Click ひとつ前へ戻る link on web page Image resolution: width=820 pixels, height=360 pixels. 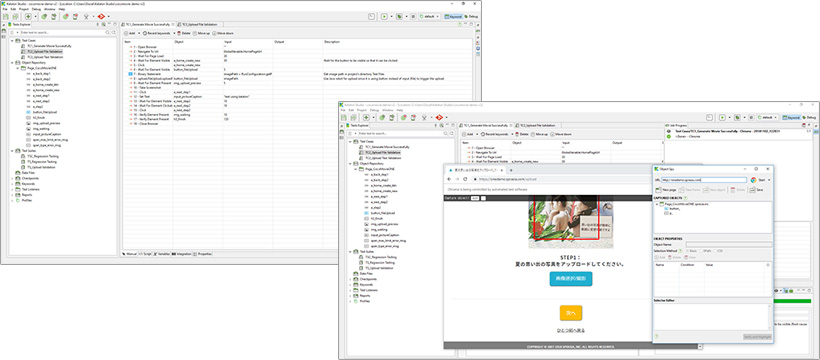point(571,330)
